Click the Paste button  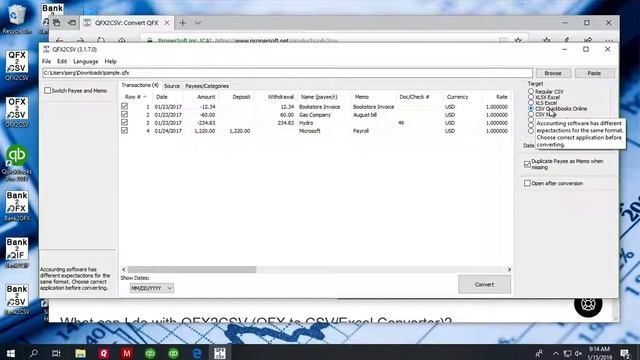[594, 73]
